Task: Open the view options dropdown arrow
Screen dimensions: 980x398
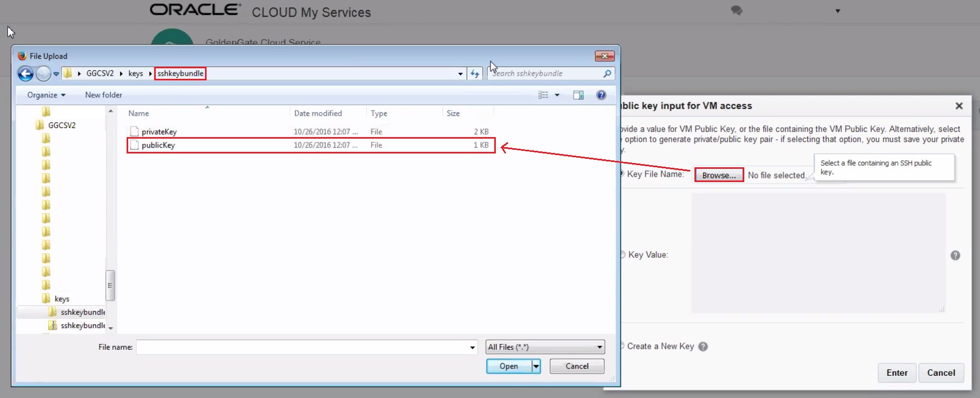Action: click(557, 95)
